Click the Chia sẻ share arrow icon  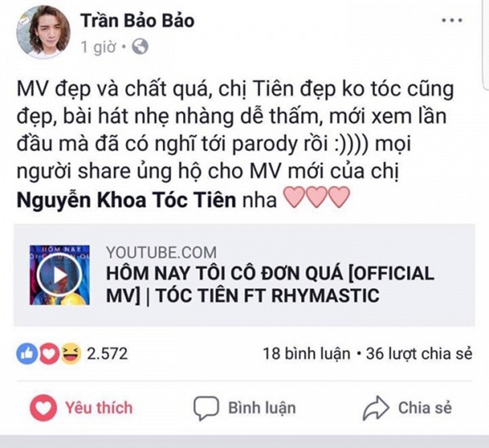click(376, 408)
